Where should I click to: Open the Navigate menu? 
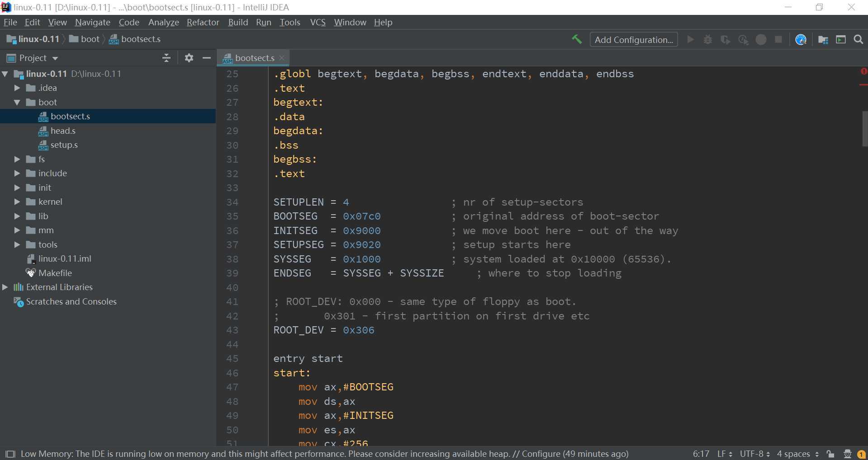pos(92,22)
